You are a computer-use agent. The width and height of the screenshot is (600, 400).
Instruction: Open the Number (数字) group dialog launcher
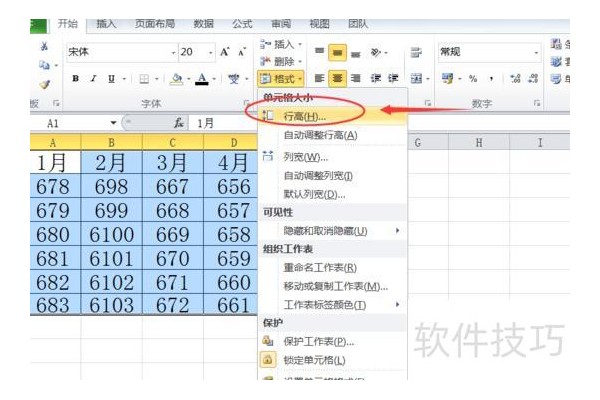tap(537, 103)
